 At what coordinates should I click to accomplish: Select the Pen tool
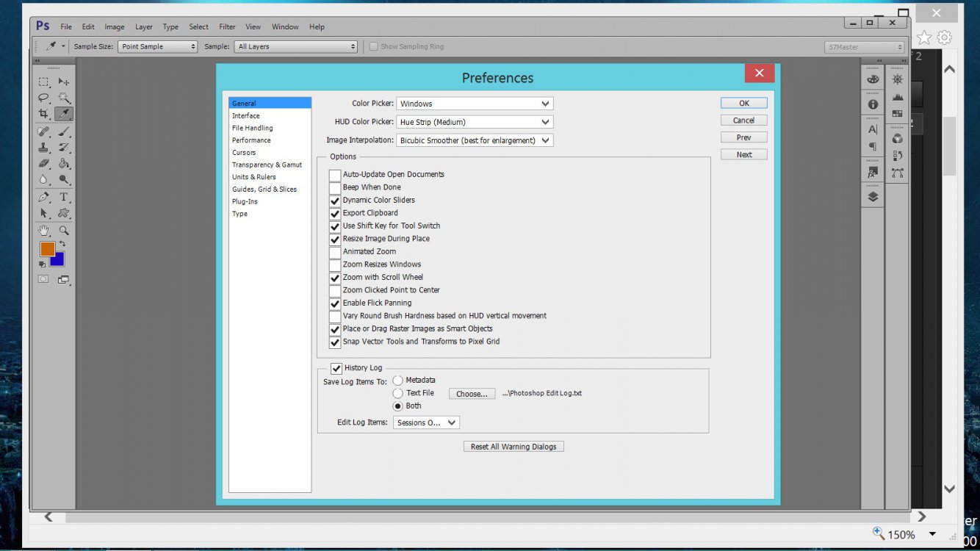(x=44, y=197)
